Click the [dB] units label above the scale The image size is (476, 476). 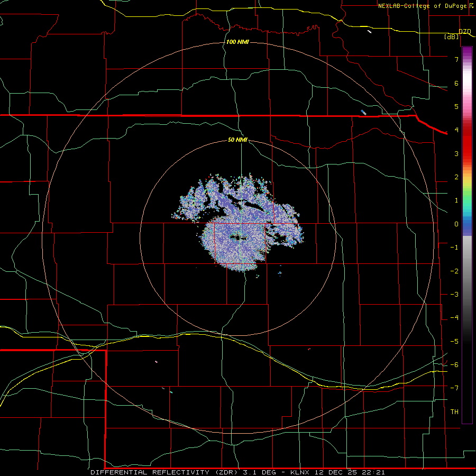click(452, 36)
